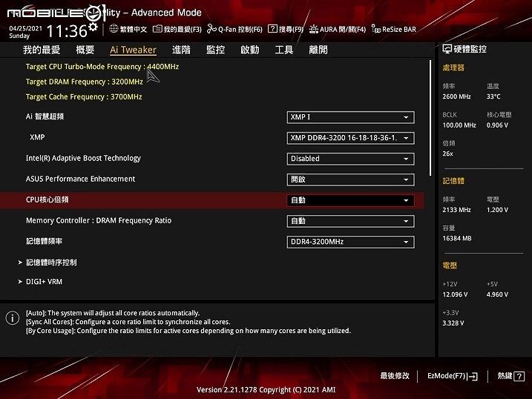Open the 啟動 tab
This screenshot has width=532, height=399.
tap(250, 50)
